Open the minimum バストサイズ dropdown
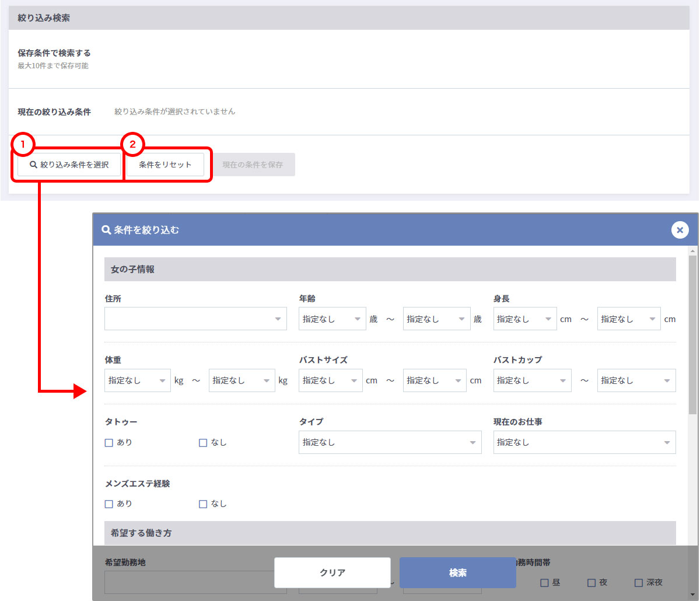 click(x=330, y=380)
